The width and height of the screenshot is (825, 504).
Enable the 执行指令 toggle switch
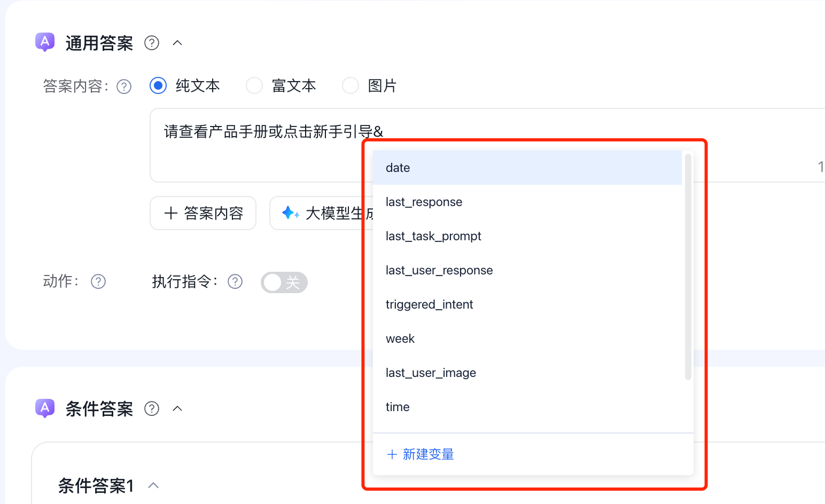(284, 282)
